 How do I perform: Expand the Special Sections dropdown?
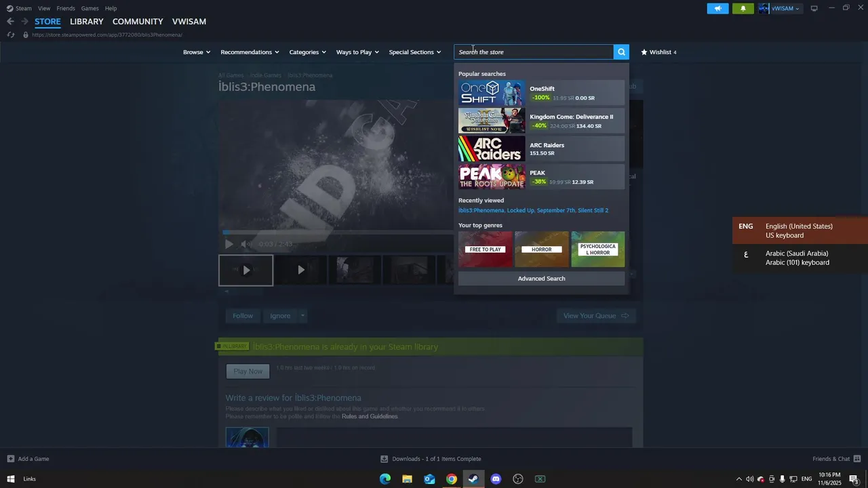pyautogui.click(x=415, y=52)
